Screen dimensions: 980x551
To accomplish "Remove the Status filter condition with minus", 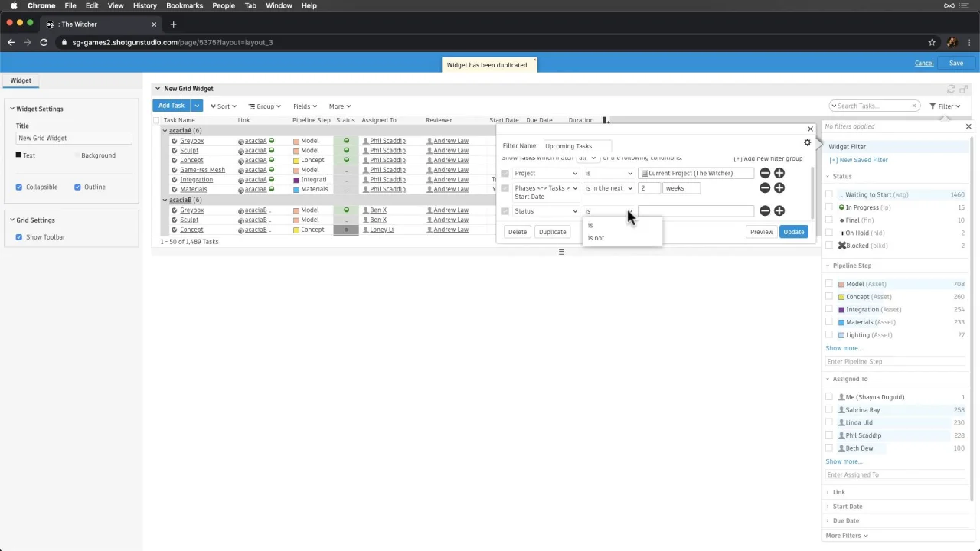I will tap(765, 210).
